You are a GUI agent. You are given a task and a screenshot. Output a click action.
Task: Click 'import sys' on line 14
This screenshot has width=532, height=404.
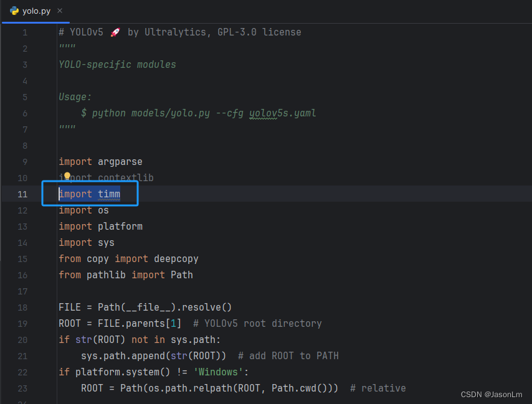click(87, 243)
